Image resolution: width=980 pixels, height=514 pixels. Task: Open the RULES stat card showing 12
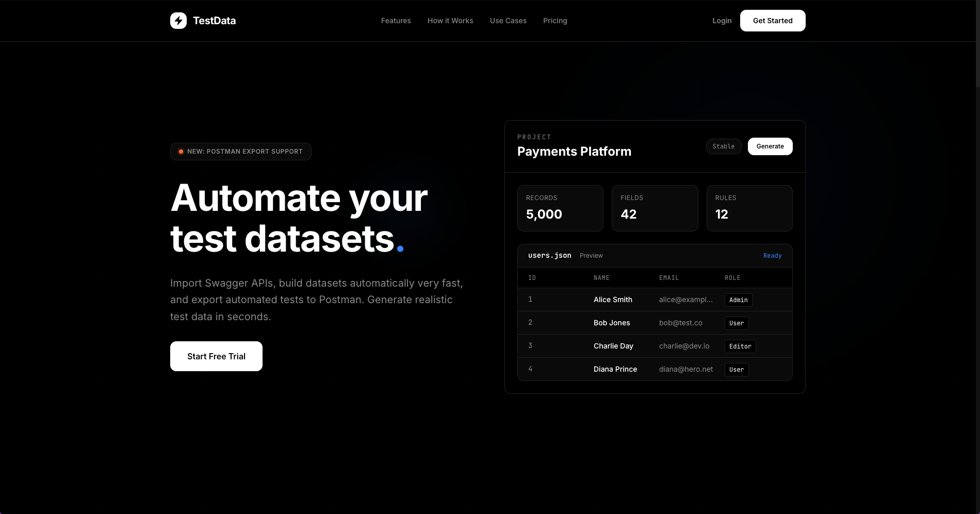[749, 208]
